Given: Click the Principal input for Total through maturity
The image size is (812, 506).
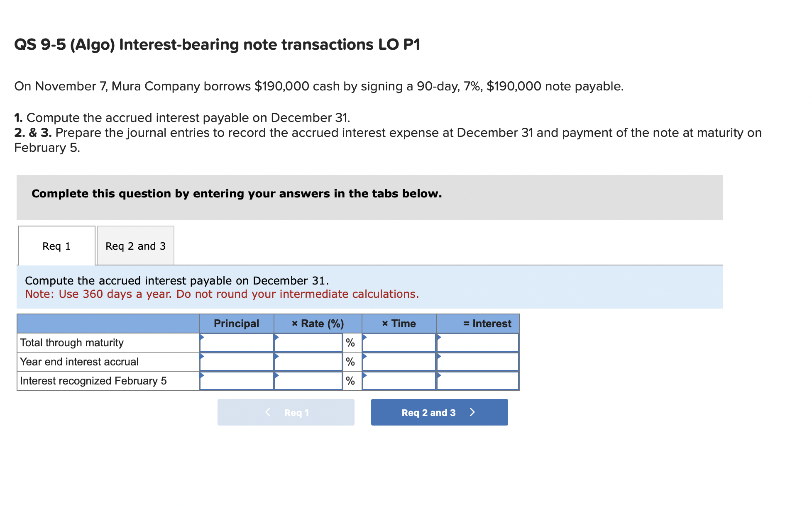Looking at the screenshot, I should click(237, 343).
